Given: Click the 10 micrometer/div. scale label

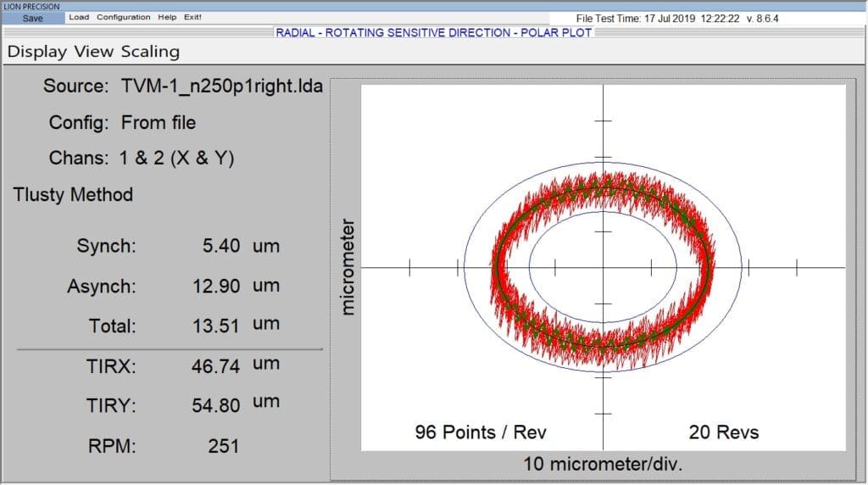Looking at the screenshot, I should 603,464.
